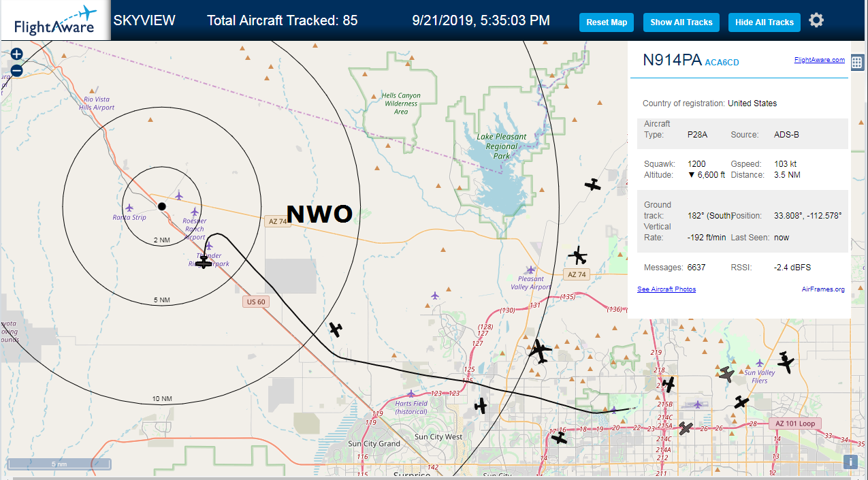The width and height of the screenshot is (868, 480).
Task: Click the P28A aircraft type value
Action: (697, 135)
